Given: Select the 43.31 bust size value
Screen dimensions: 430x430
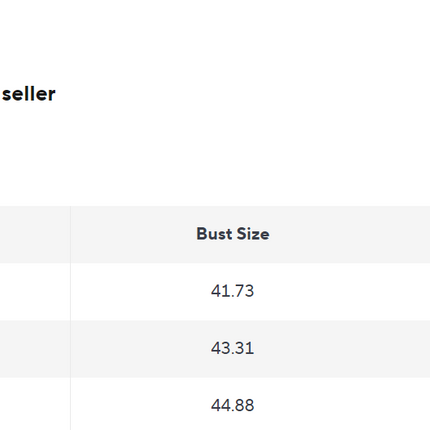Looking at the screenshot, I should point(232,348).
